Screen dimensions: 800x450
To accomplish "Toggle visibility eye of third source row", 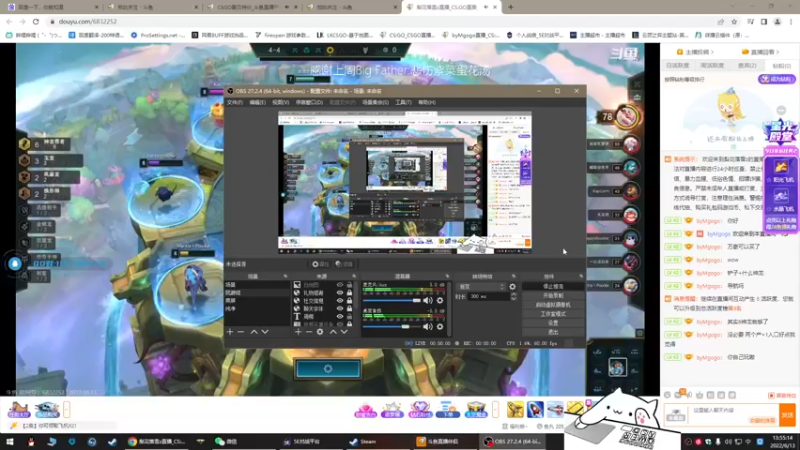I will [x=340, y=301].
